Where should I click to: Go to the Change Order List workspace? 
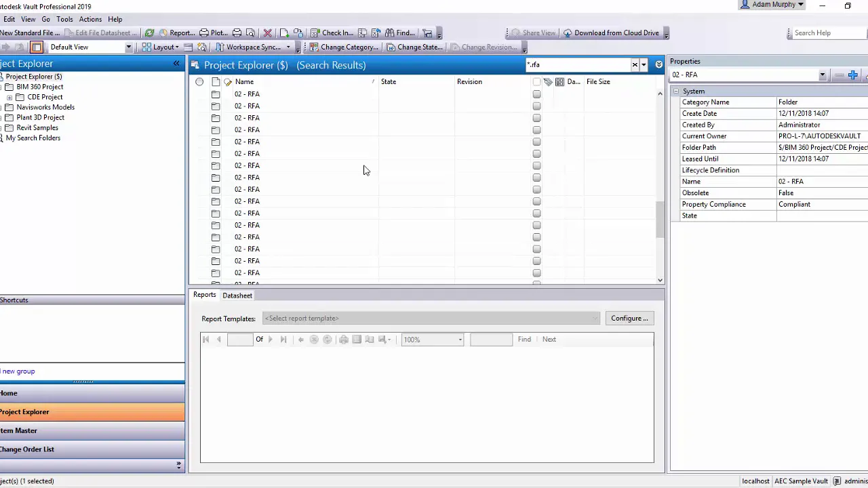tap(92, 449)
